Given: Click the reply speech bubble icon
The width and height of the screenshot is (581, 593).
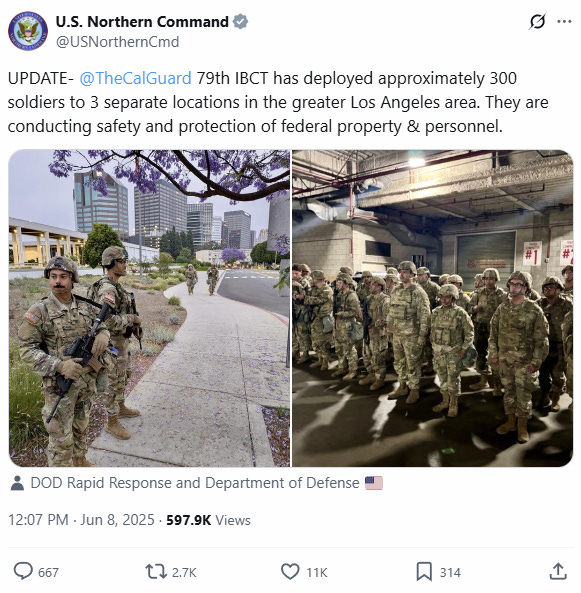Looking at the screenshot, I should click(23, 571).
